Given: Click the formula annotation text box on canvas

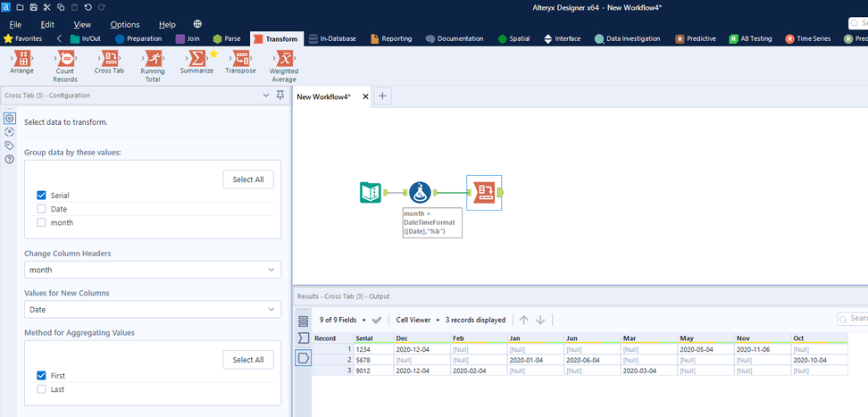Looking at the screenshot, I should (432, 222).
